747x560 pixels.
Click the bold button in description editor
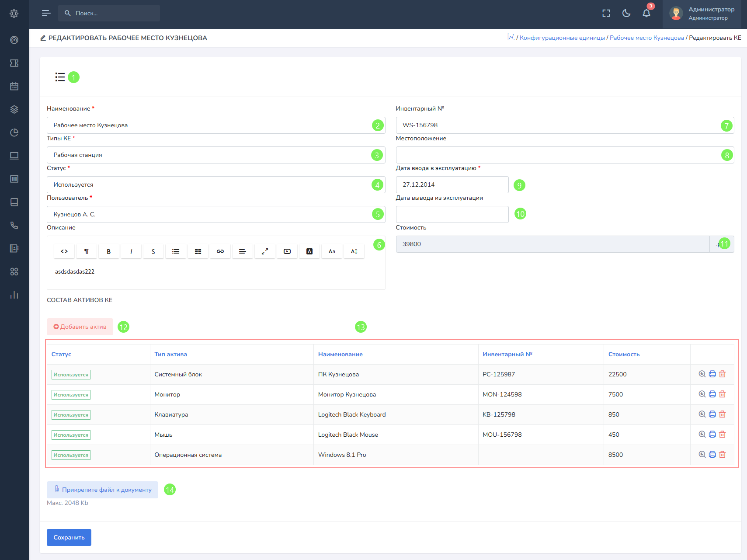pos(109,251)
